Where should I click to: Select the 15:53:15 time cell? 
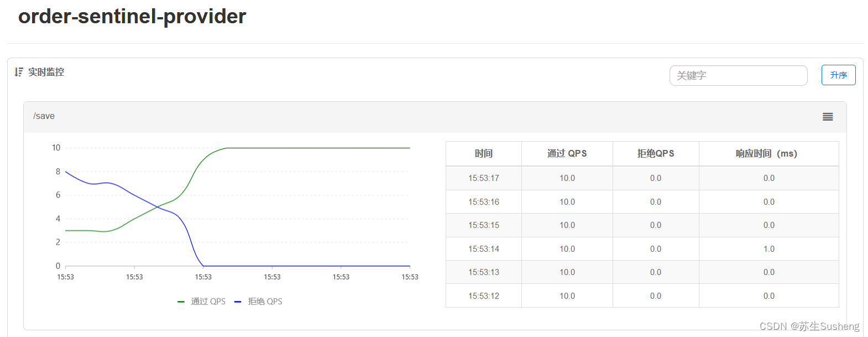484,225
